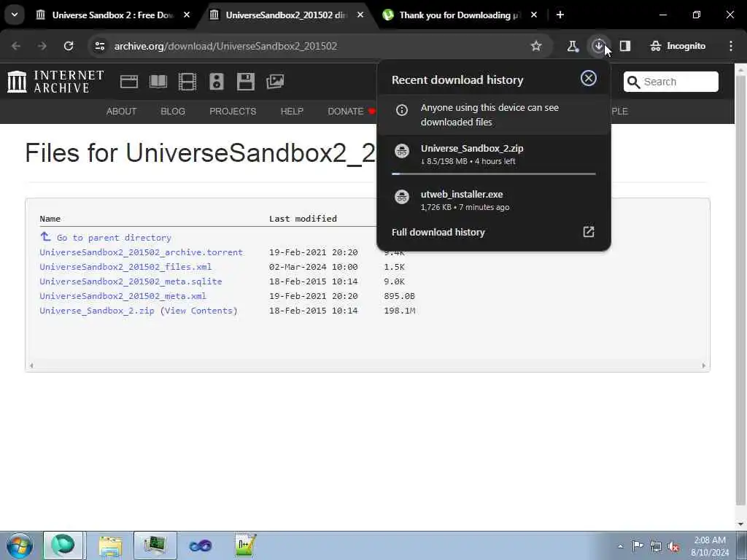The height and width of the screenshot is (560, 747).
Task: Open the Texts (book) media icon
Action: [x=158, y=82]
